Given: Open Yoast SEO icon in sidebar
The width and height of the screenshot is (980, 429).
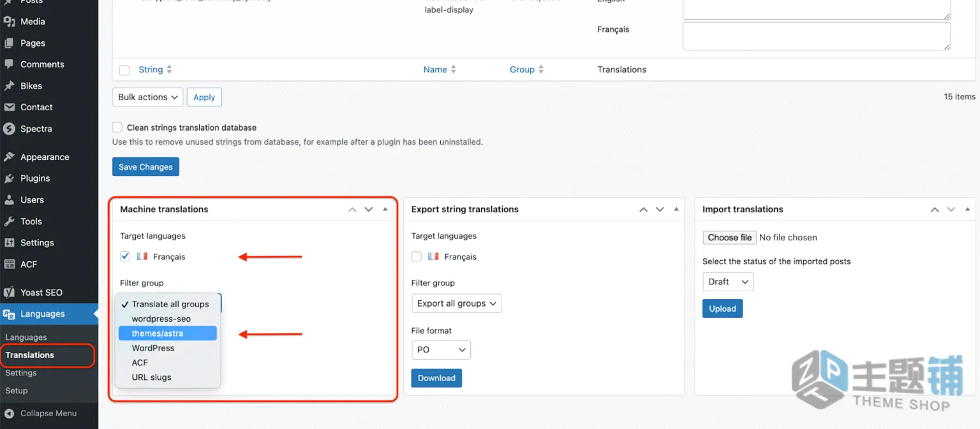Looking at the screenshot, I should [9, 293].
